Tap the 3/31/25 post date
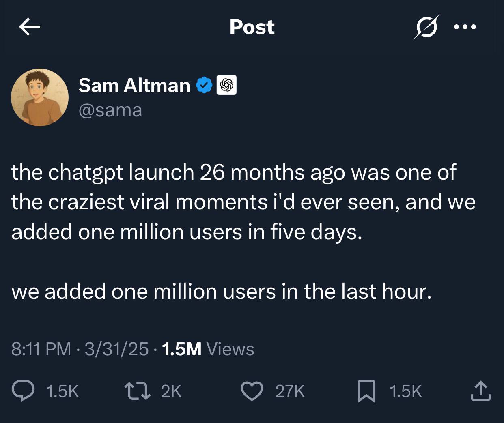 [116, 349]
